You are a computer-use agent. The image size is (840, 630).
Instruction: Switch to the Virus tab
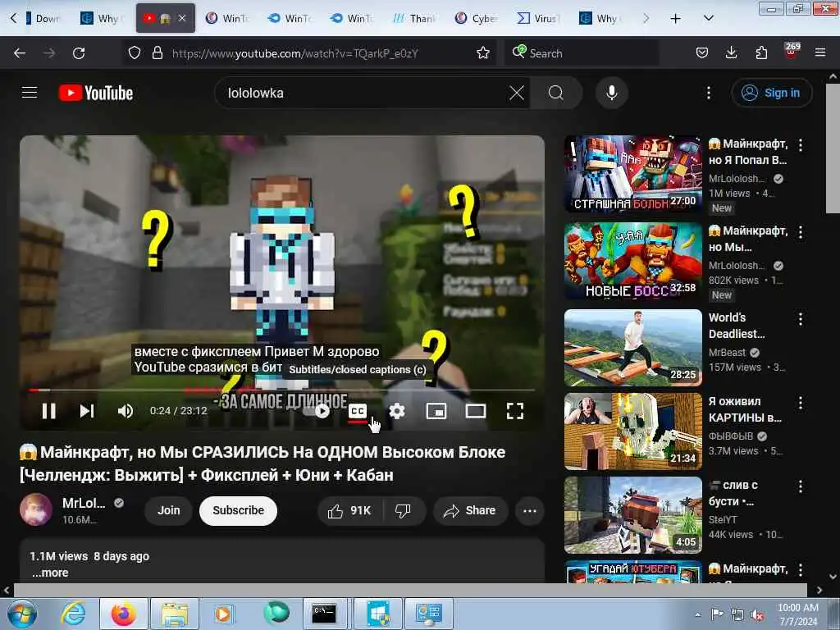538,19
